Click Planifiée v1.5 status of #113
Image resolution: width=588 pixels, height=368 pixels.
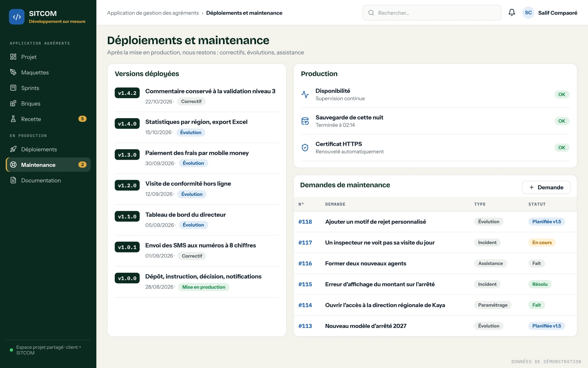546,326
